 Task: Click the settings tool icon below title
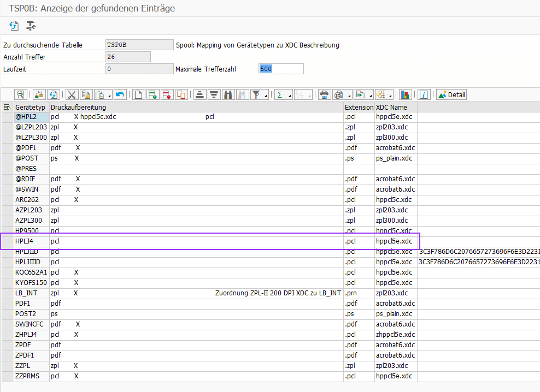[31, 26]
